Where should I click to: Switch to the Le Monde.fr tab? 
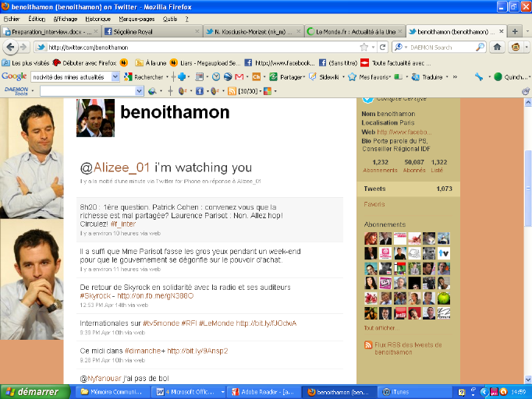coord(355,31)
